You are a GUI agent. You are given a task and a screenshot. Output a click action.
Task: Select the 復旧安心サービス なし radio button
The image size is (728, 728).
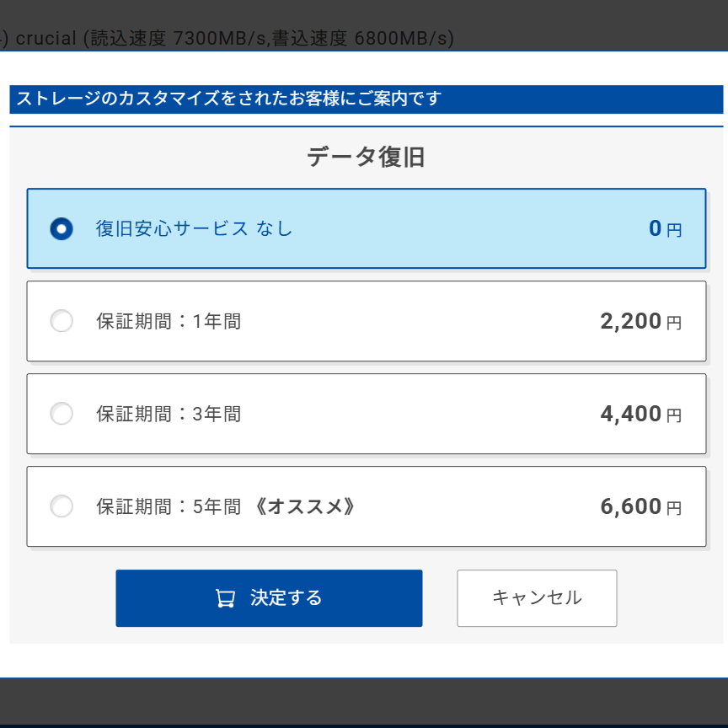[62, 228]
